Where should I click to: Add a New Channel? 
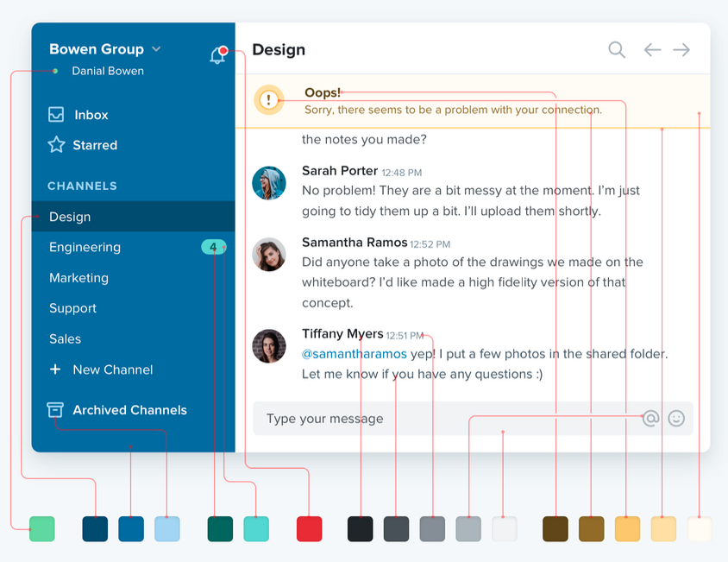[112, 369]
